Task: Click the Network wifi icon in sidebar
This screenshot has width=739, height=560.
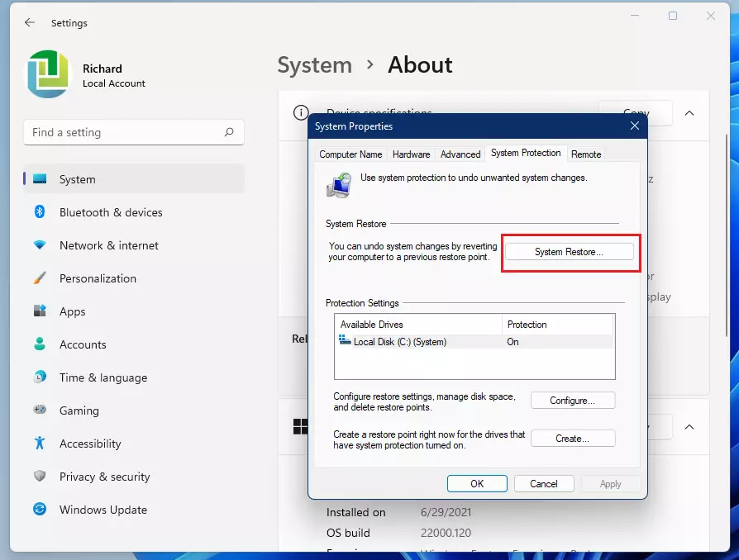Action: (x=40, y=245)
